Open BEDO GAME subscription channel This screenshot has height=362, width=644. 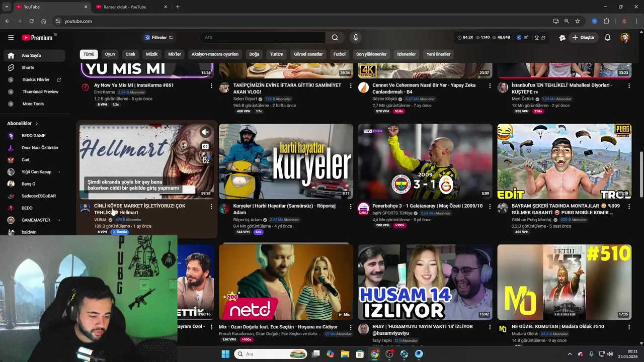click(33, 136)
